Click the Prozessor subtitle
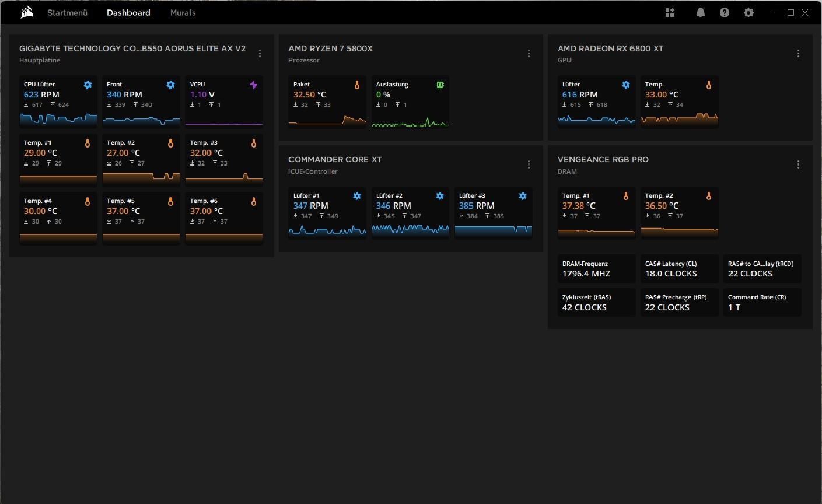 [304, 60]
